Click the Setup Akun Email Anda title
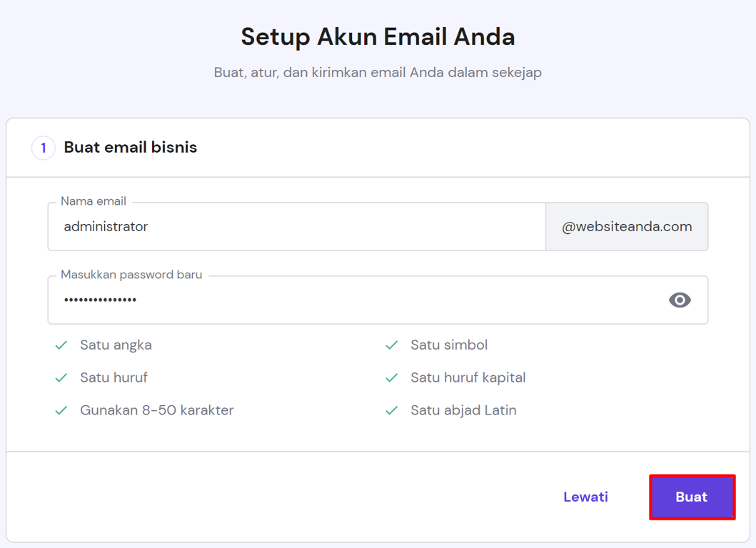This screenshot has width=756, height=548. tap(378, 37)
